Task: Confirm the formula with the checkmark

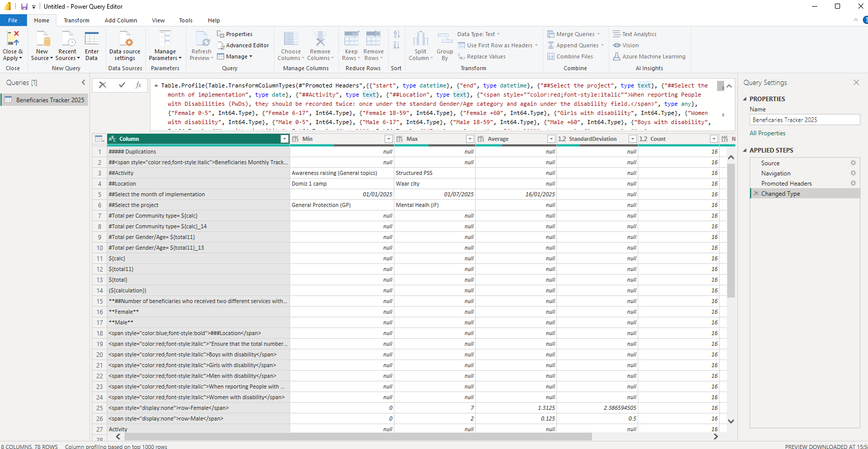Action: (122, 85)
